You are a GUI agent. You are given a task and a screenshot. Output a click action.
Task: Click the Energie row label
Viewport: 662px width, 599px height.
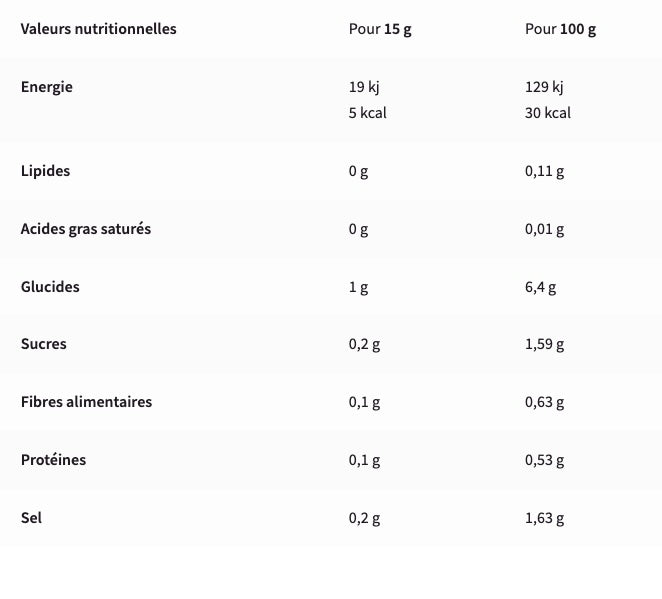pos(47,87)
